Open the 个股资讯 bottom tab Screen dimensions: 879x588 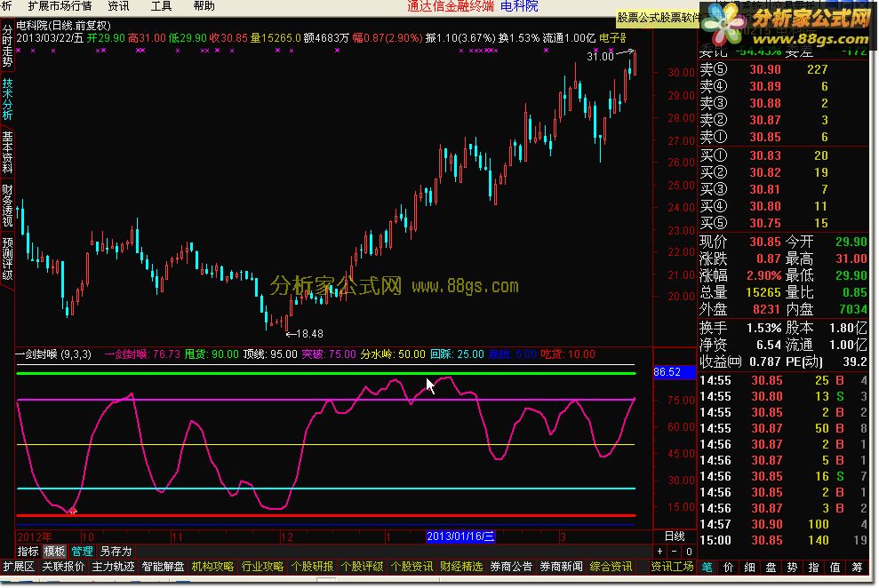[412, 568]
